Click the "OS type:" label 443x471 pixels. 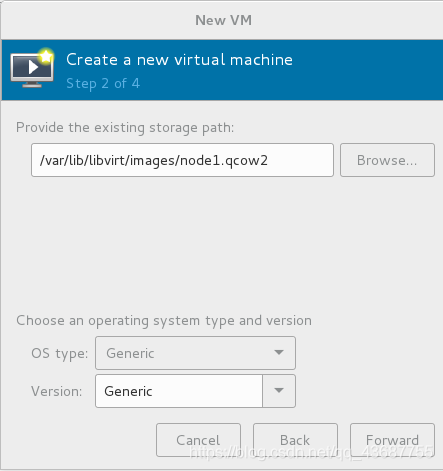[60, 354]
